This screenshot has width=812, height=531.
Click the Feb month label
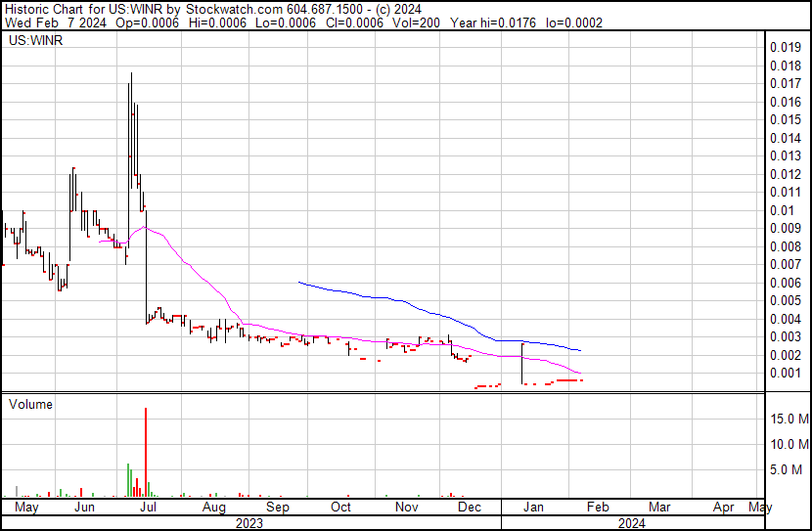tap(597, 508)
